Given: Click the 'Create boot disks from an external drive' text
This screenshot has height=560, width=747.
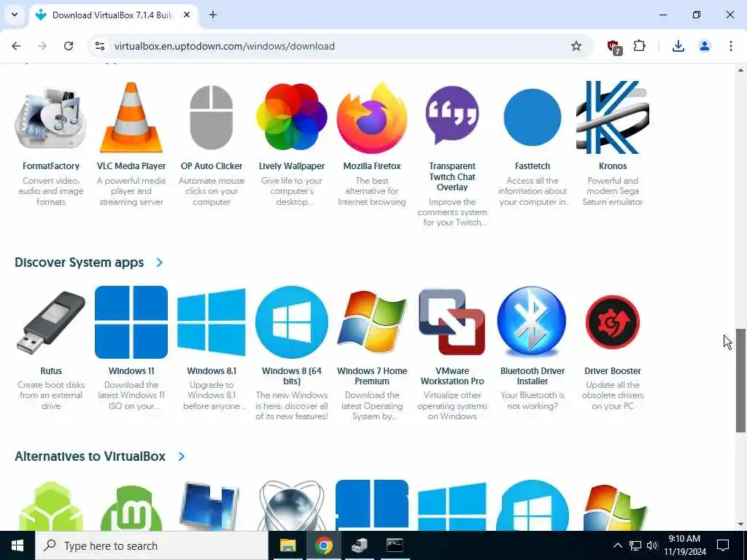Looking at the screenshot, I should tap(50, 395).
